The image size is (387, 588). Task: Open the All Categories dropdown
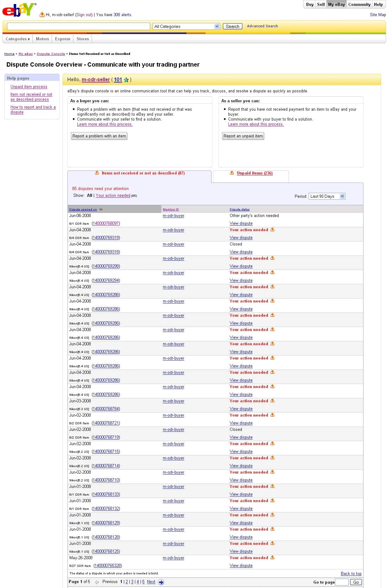click(186, 26)
